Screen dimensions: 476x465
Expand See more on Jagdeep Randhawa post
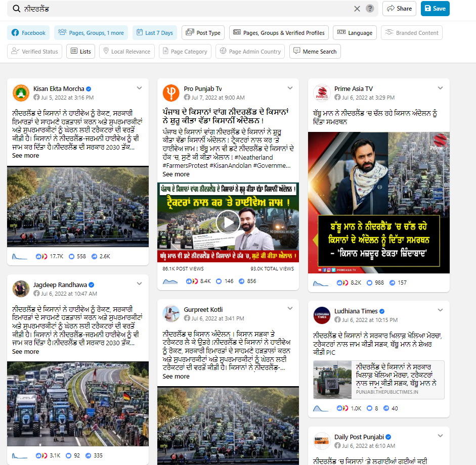click(x=25, y=352)
